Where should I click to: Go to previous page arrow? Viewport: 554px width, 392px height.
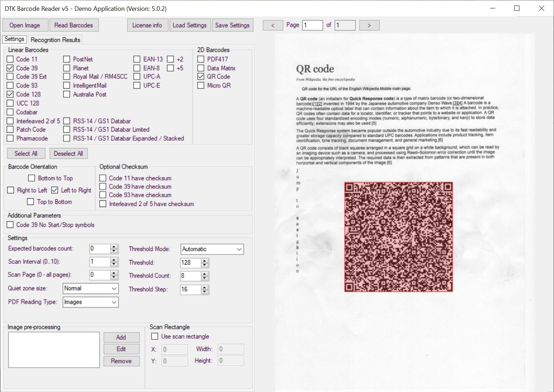point(273,25)
